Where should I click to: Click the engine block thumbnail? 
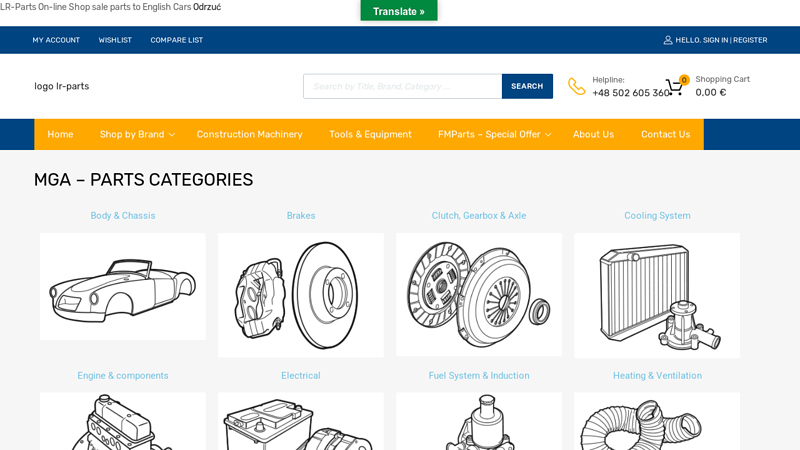(x=122, y=421)
